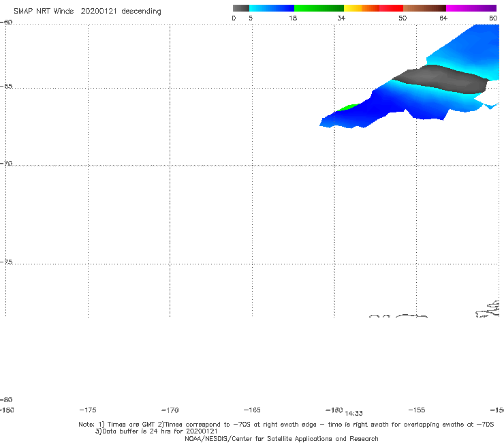Click the colorbar tick label "50"

(x=403, y=18)
